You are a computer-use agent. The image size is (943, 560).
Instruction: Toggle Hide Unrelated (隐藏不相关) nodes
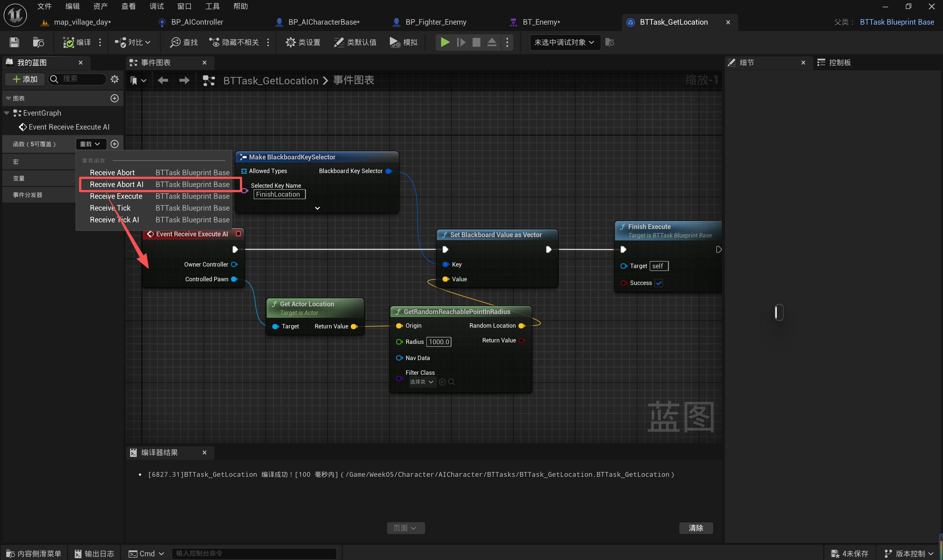pyautogui.click(x=234, y=42)
